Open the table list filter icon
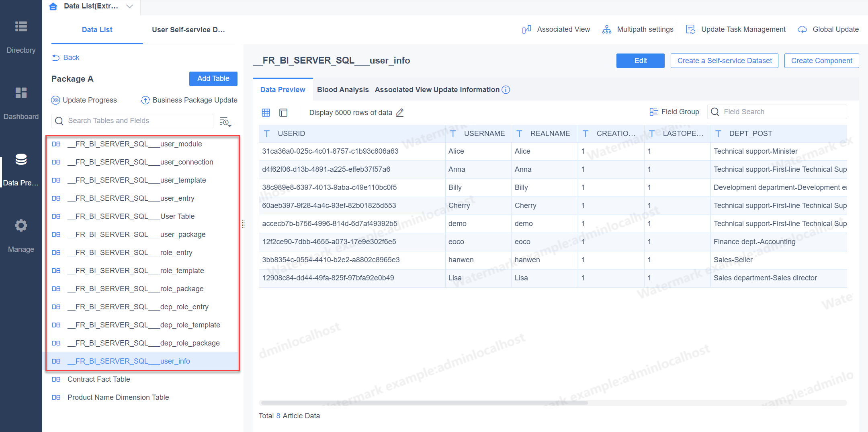 click(225, 121)
